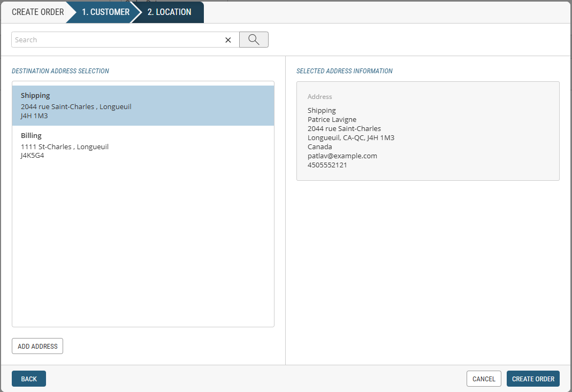Click the Create Order wizard title label

point(37,12)
